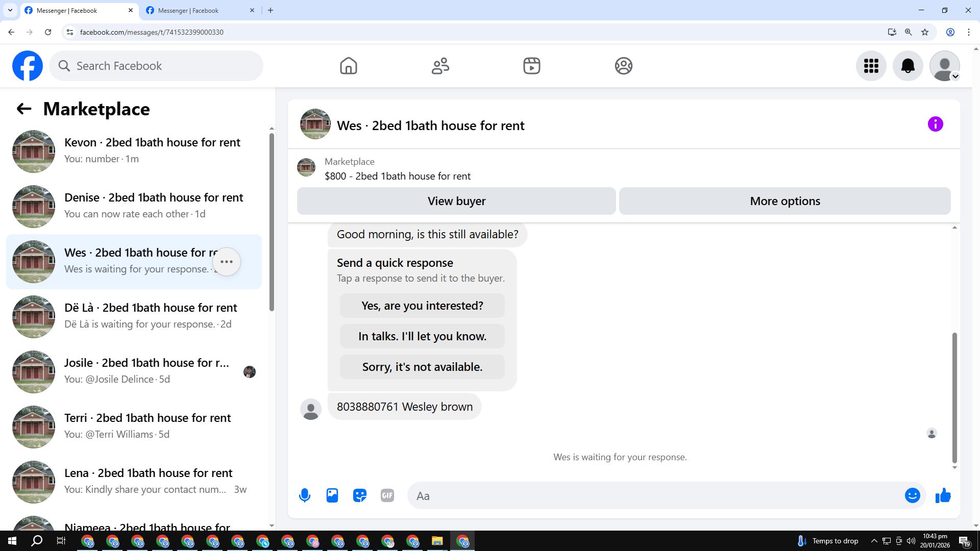Viewport: 980px width, 551px height.
Task: Open the Windows notification center
Action: click(964, 541)
